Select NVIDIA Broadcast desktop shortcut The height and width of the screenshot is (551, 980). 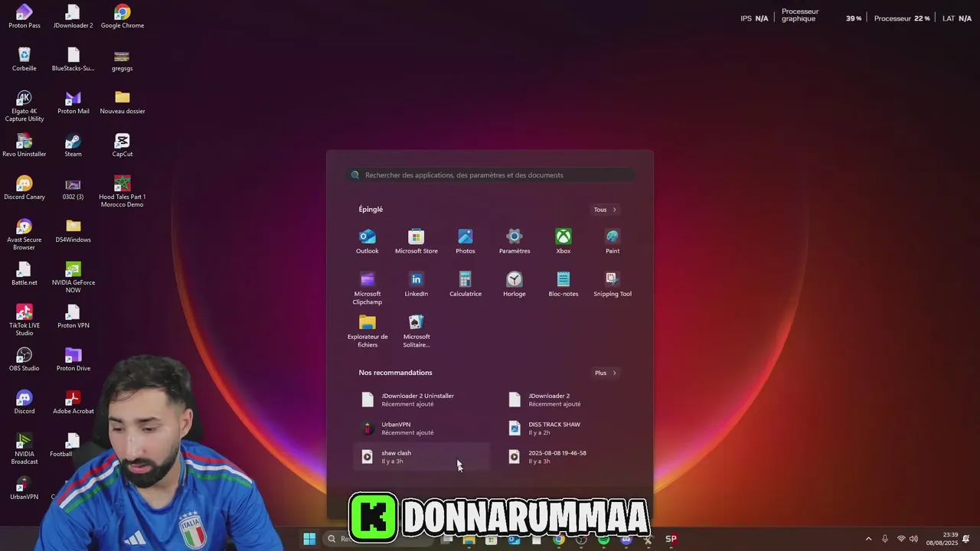(24, 449)
